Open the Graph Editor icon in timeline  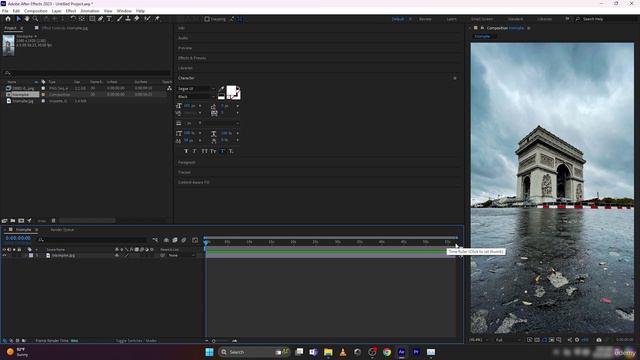tap(195, 240)
